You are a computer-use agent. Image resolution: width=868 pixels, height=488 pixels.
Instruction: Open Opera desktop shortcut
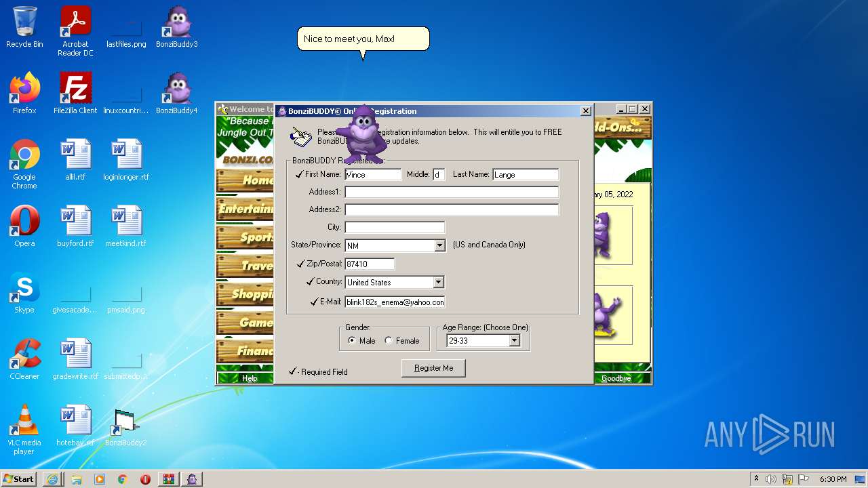pos(24,226)
